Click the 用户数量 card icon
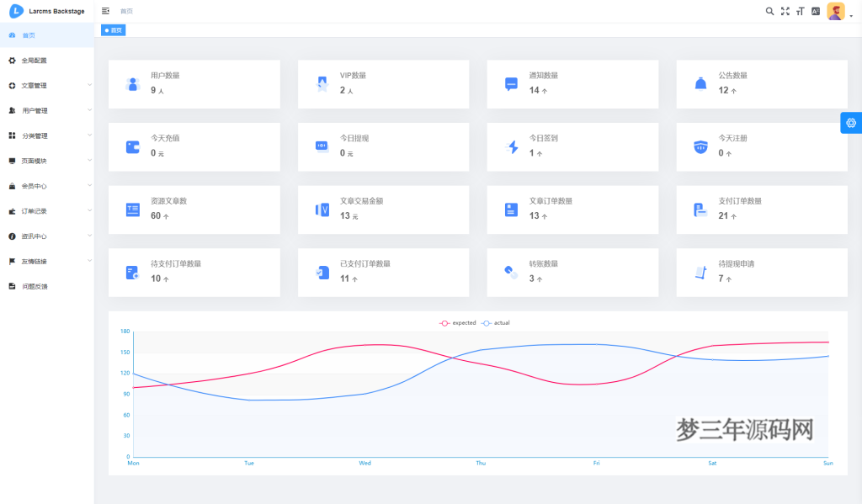Screen dimensions: 862x504 coord(132,84)
